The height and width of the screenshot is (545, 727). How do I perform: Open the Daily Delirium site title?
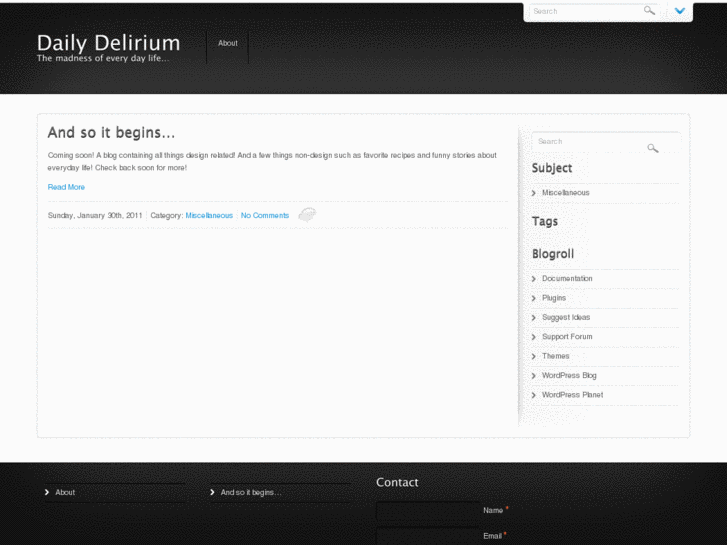click(108, 43)
